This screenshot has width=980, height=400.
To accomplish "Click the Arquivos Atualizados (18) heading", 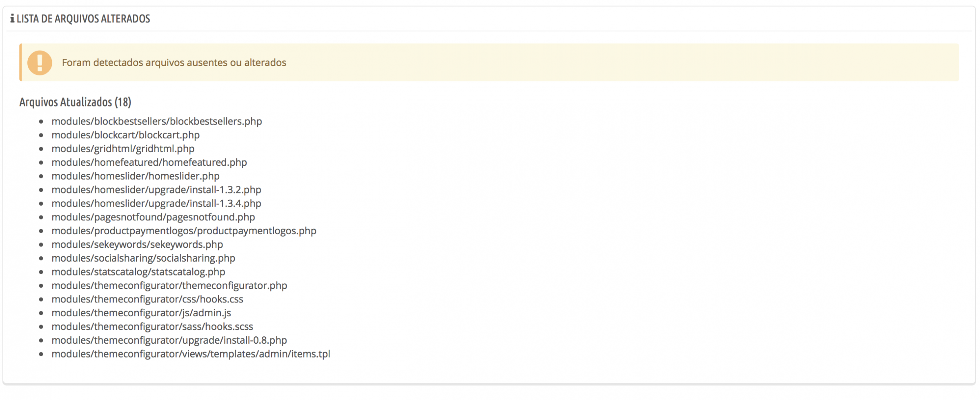I will (x=75, y=102).
